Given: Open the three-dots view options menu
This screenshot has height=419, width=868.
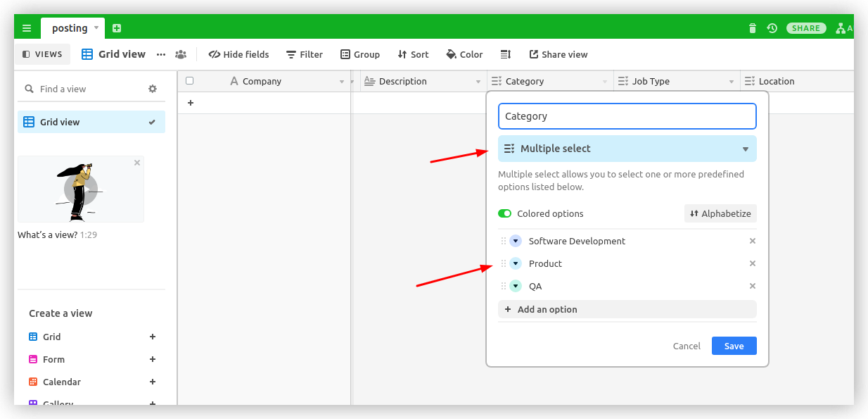Looking at the screenshot, I should click(x=161, y=54).
